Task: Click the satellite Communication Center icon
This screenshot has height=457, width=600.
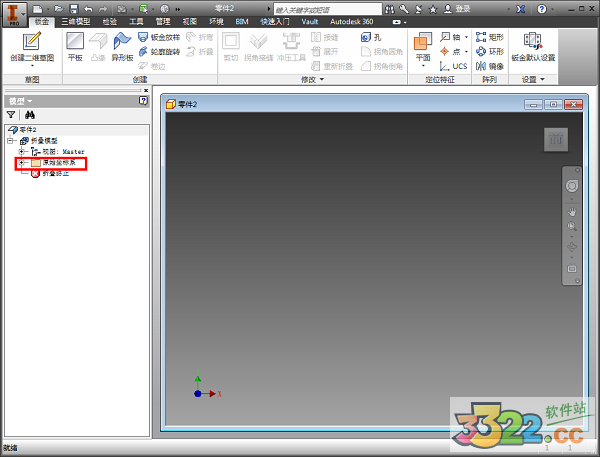Action: [419, 9]
